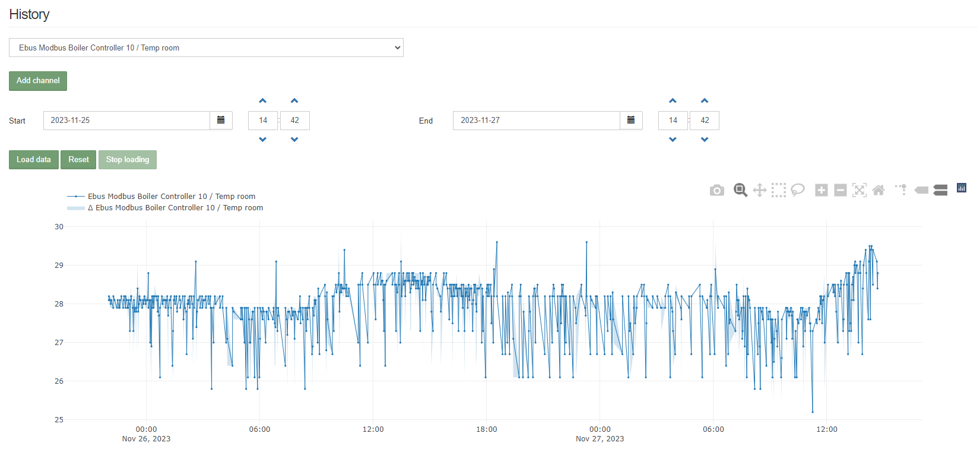Screen dimensions: 980x455
Task: Click the Add channel button
Action: point(38,81)
